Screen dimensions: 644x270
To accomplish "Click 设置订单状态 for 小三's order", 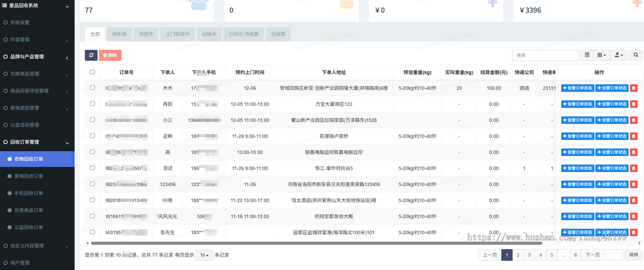I will click(612, 121).
